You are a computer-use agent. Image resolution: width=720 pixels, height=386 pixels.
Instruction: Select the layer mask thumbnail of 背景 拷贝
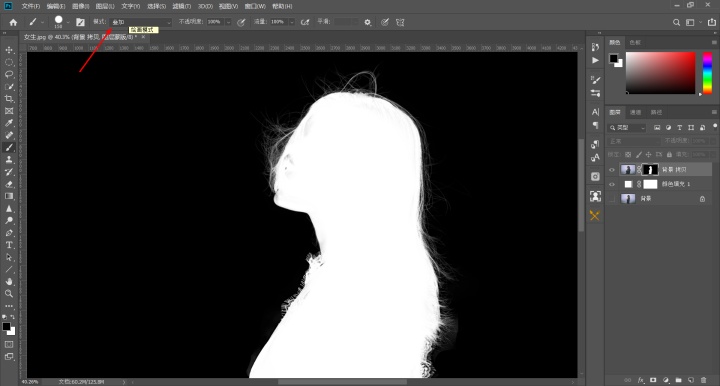[650, 170]
